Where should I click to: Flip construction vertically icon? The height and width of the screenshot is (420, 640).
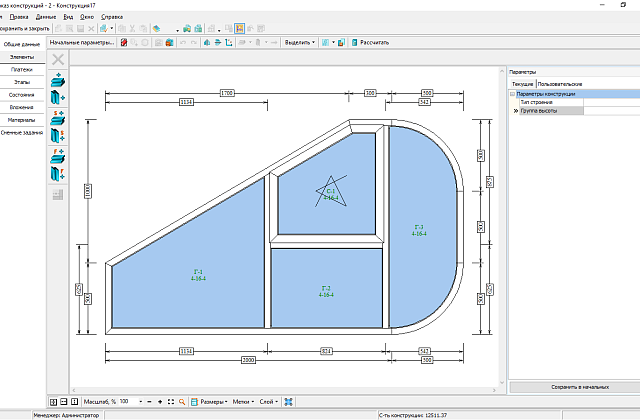218,42
